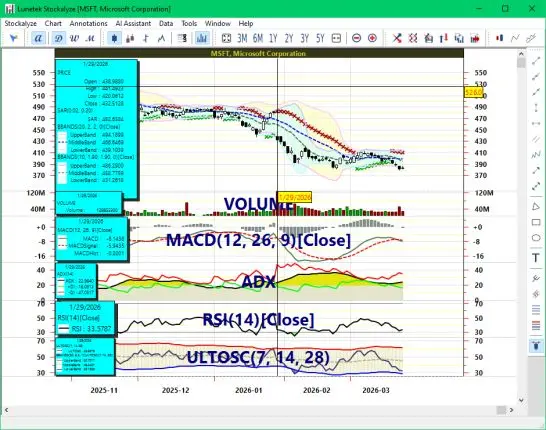Select the OHLC bar chart style
The image size is (546, 430).
pyautogui.click(x=146, y=38)
